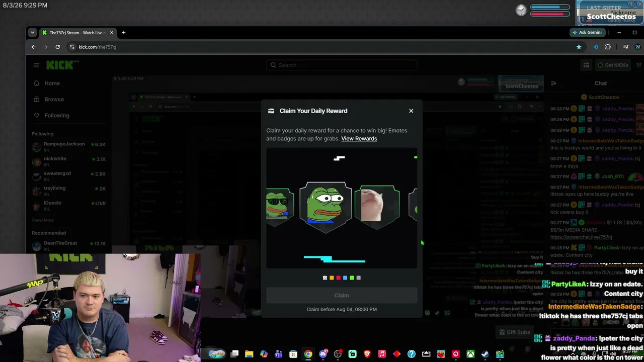The width and height of the screenshot is (644, 362).
Task: Reload the Kick page
Action: pyautogui.click(x=57, y=47)
